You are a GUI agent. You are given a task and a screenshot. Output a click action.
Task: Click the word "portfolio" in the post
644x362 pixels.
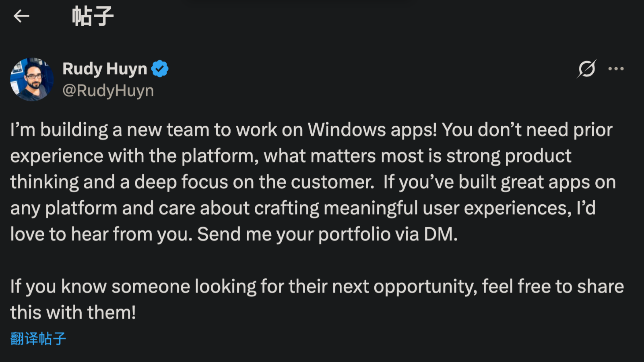click(x=354, y=234)
